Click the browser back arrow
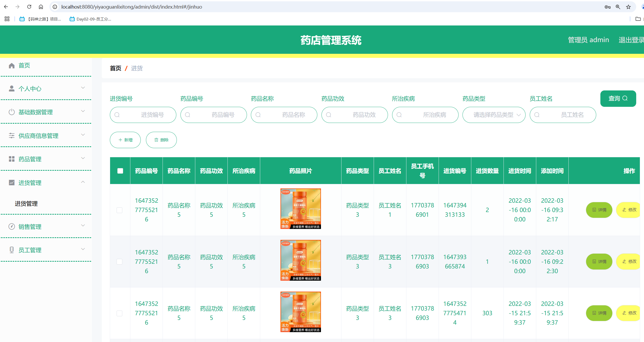This screenshot has height=342, width=644. click(x=6, y=7)
